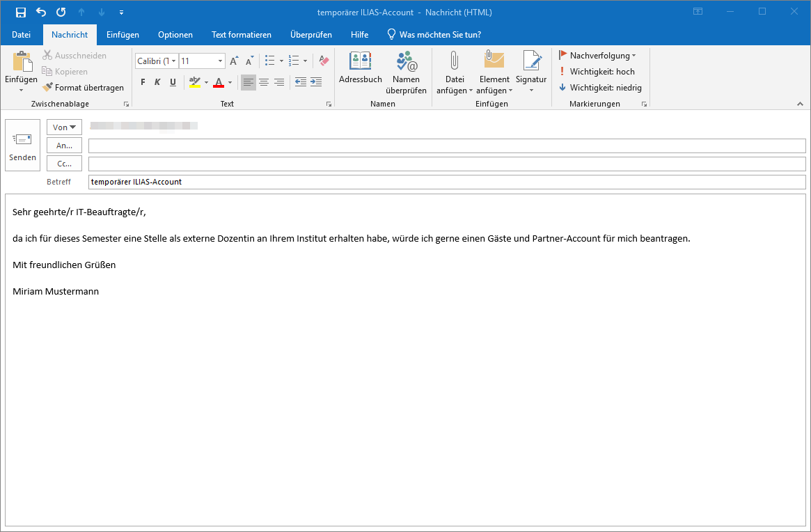The height and width of the screenshot is (532, 811).
Task: Go to previous item with up arrow
Action: click(x=81, y=12)
